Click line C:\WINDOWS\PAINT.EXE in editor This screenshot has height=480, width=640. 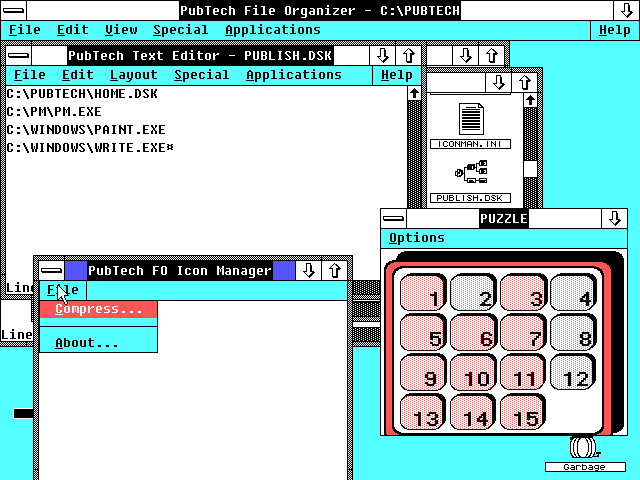86,130
